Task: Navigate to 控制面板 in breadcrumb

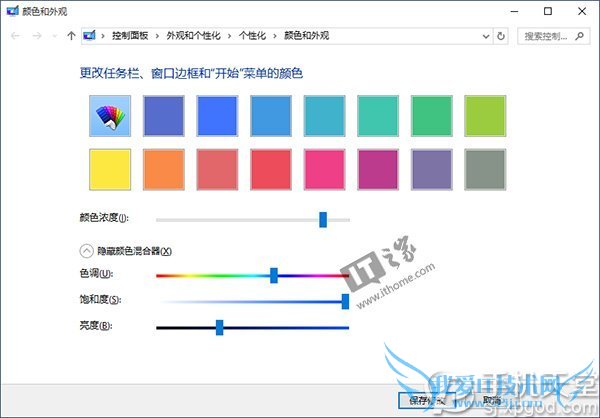Action: pos(130,36)
